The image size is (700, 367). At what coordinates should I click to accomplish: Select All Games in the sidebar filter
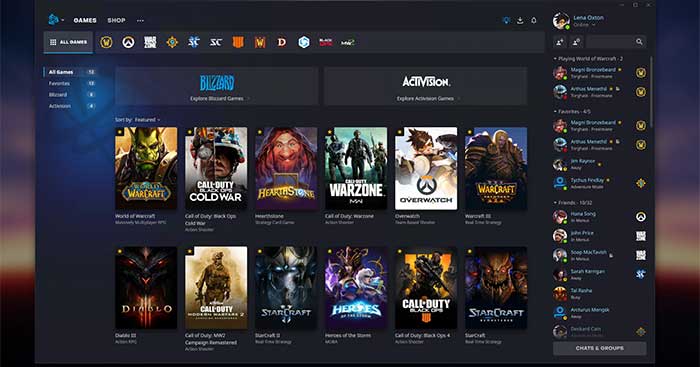[x=71, y=72]
